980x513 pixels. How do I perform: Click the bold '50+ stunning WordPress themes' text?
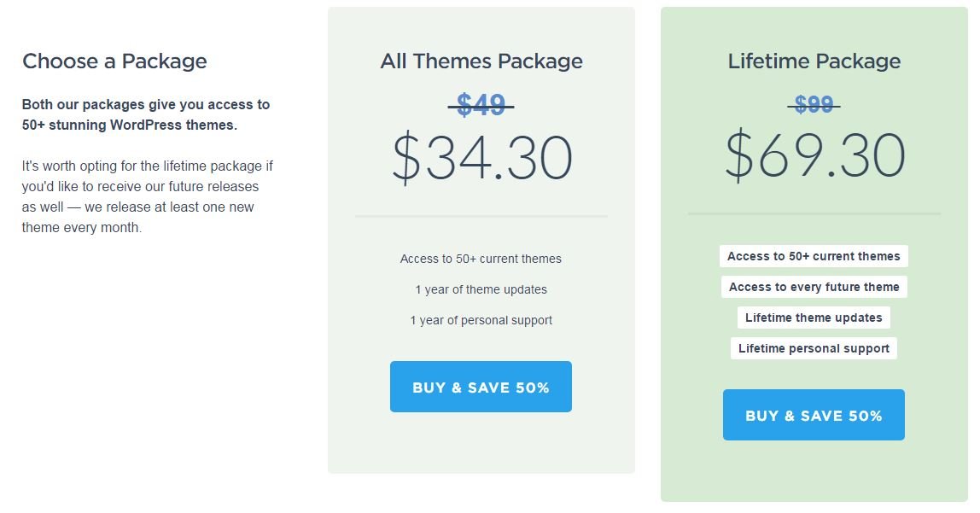(x=130, y=125)
